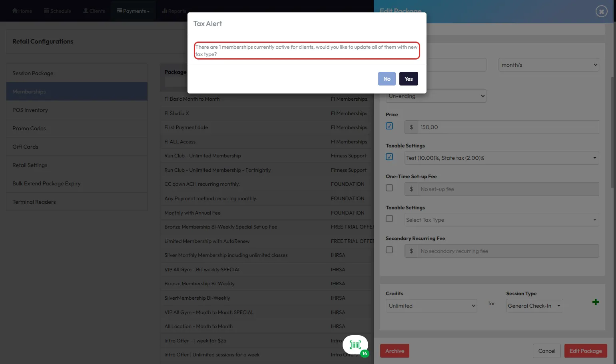Click the Home icon in navigation bar
The image size is (616, 364).
(x=15, y=11)
